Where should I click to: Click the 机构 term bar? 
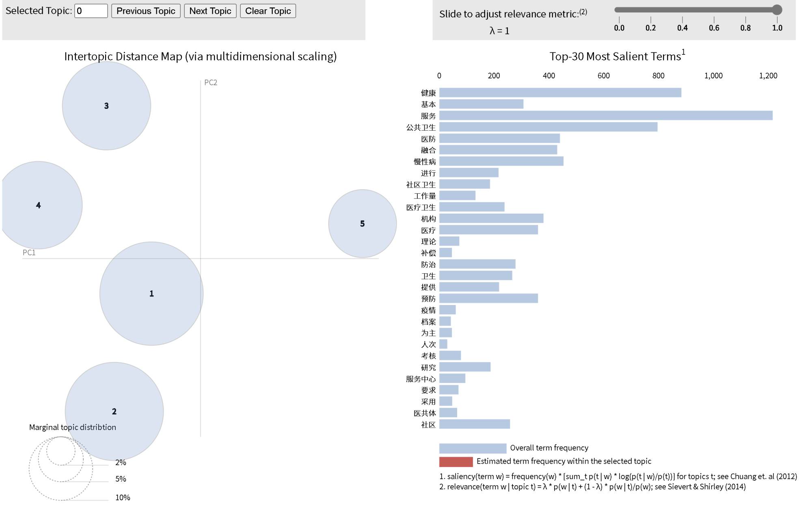pos(491,218)
